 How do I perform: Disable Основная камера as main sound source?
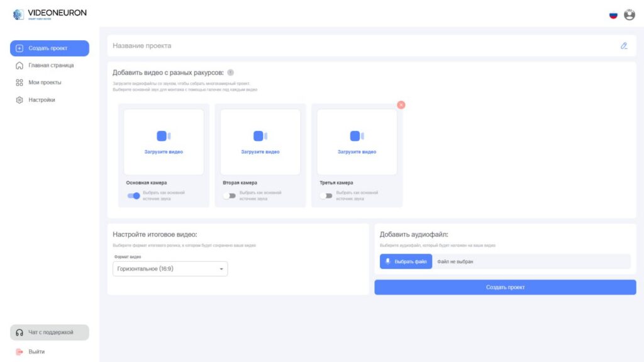(133, 196)
